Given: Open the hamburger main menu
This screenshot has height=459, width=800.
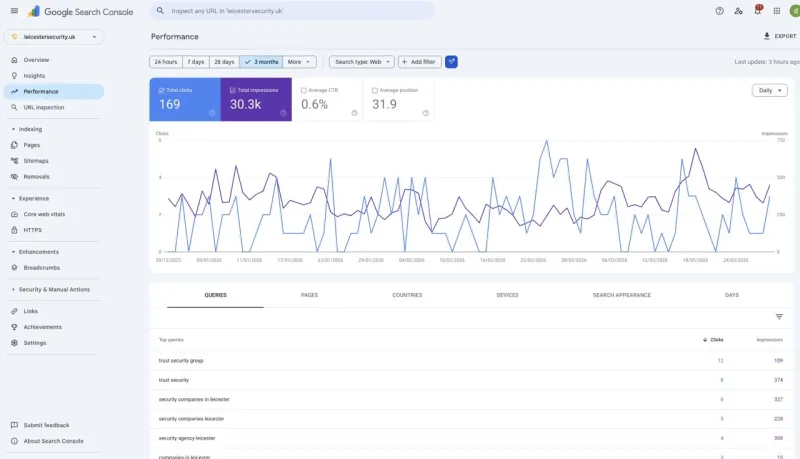Looking at the screenshot, I should point(14,11).
